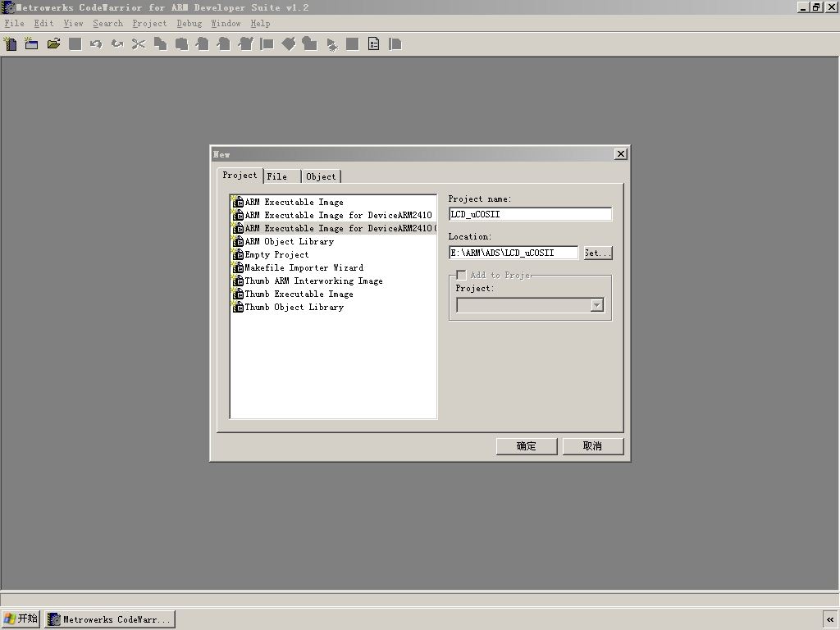Click the Open folder toolbar icon
This screenshot has width=840, height=630.
[53, 44]
